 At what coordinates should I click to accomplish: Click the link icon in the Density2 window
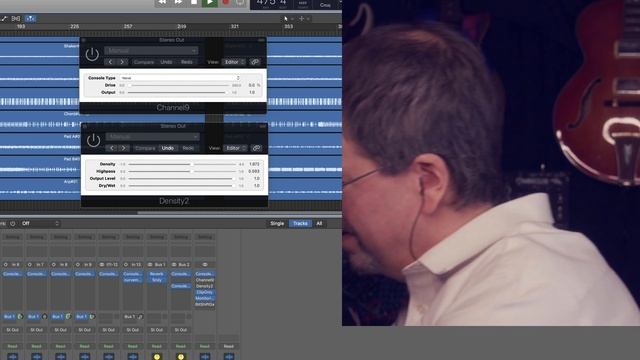(x=256, y=148)
